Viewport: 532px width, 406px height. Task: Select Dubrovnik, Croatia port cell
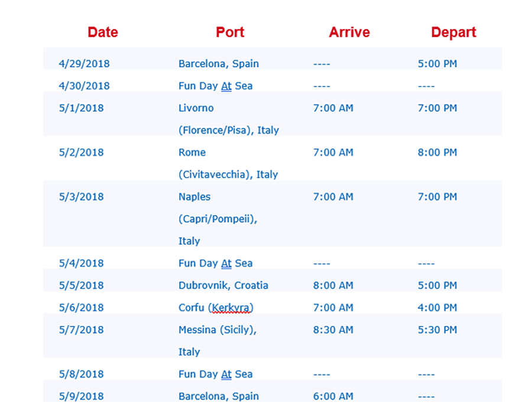[223, 285]
